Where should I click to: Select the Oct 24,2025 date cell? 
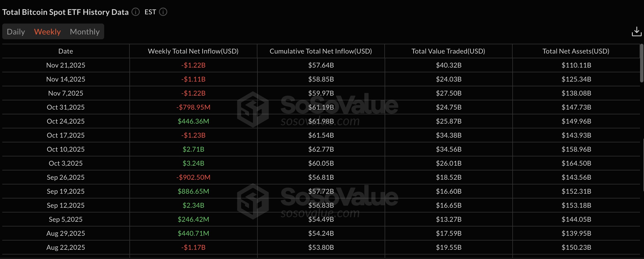(x=65, y=121)
